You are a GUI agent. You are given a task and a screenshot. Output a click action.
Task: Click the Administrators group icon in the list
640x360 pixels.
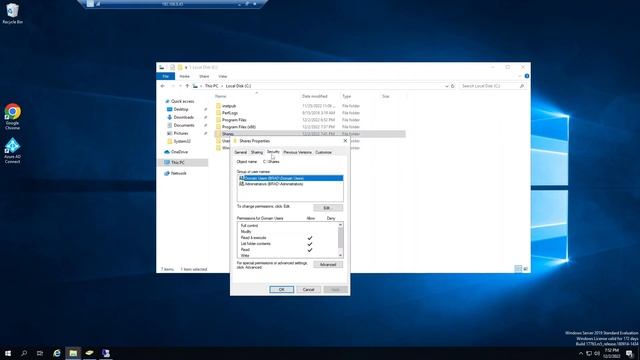click(242, 184)
